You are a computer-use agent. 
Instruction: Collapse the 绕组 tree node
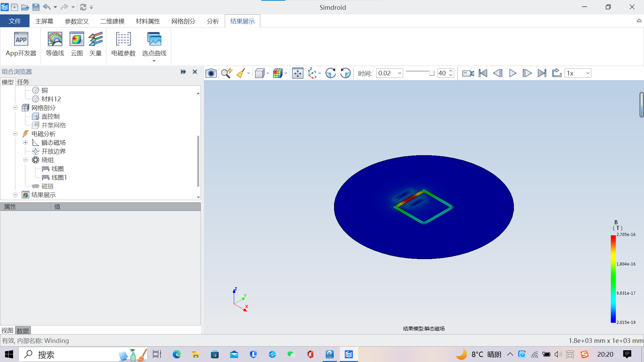tap(25, 160)
